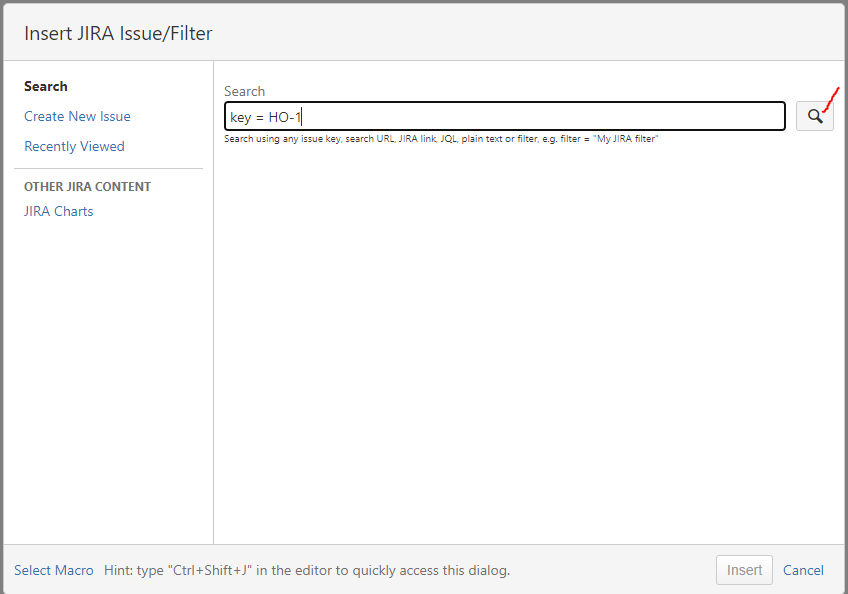Open JIRA Charts option
Viewport: 848px width, 594px height.
[58, 212]
